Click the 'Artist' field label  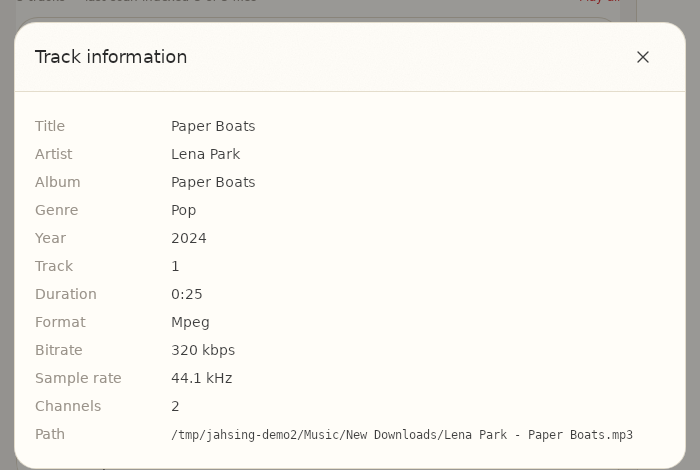[x=53, y=154]
